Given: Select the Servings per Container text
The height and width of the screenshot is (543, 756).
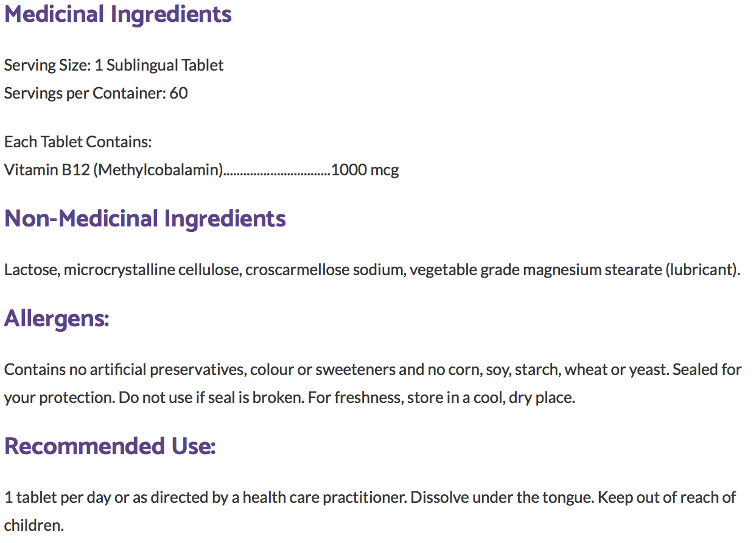Looking at the screenshot, I should pos(96,93).
